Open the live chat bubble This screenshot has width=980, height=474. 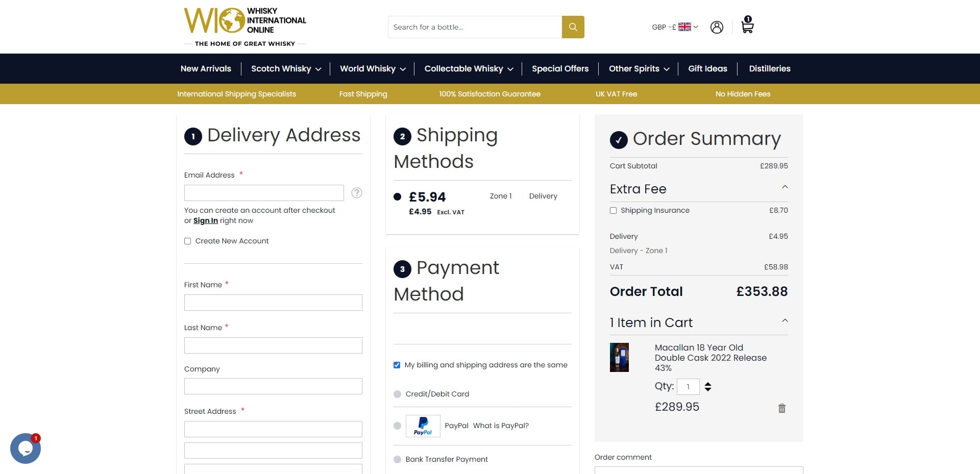[26, 448]
